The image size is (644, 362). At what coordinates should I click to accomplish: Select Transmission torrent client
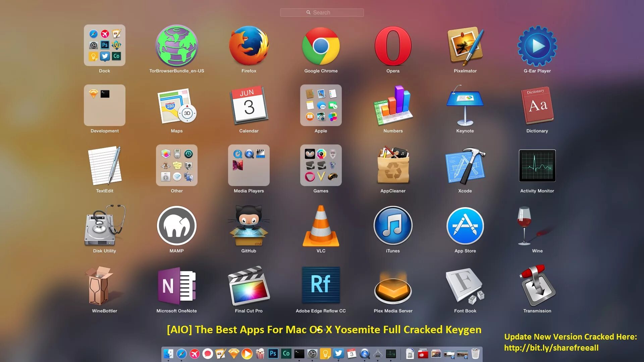537,286
